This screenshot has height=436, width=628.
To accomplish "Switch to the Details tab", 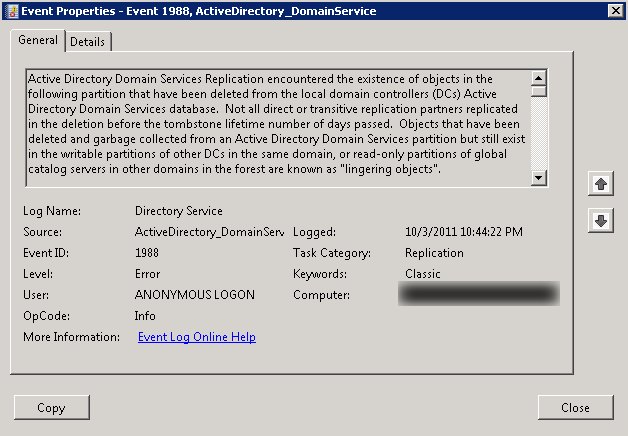I will pos(88,42).
